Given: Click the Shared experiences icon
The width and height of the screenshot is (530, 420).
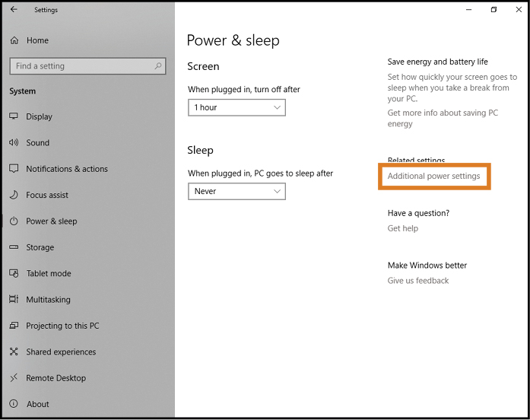Looking at the screenshot, I should (x=14, y=352).
